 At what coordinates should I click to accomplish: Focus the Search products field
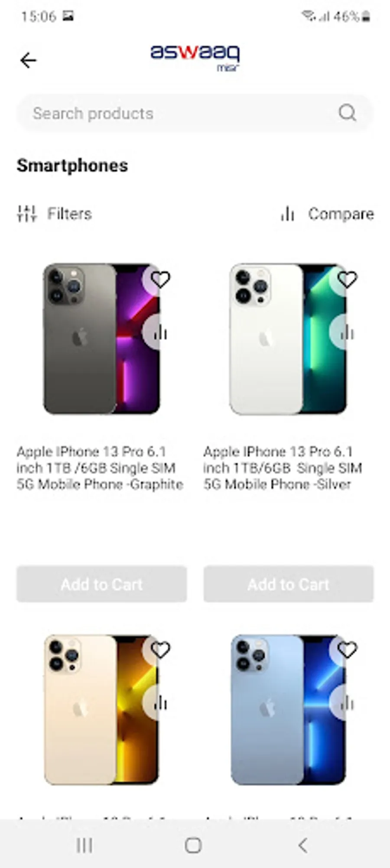pos(195,113)
